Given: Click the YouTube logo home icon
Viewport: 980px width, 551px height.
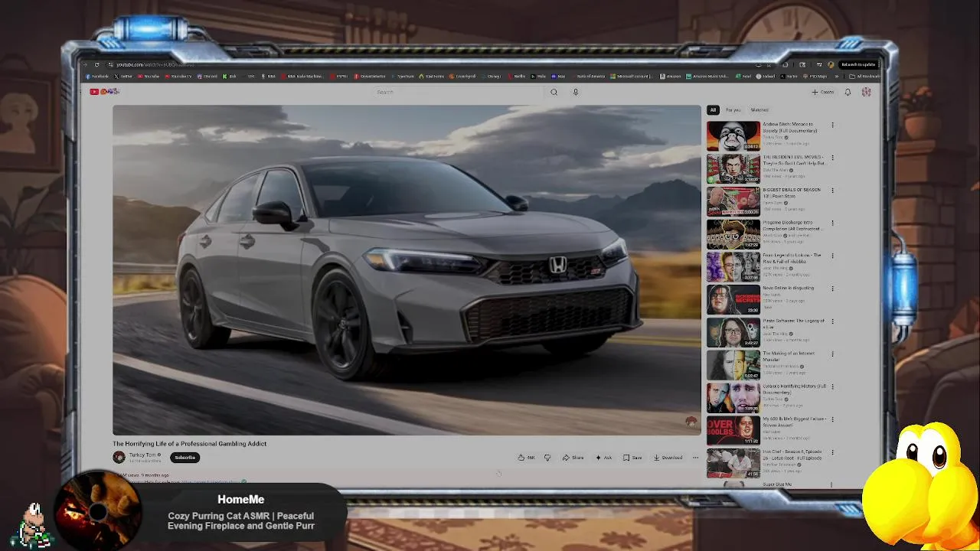Looking at the screenshot, I should (105, 92).
